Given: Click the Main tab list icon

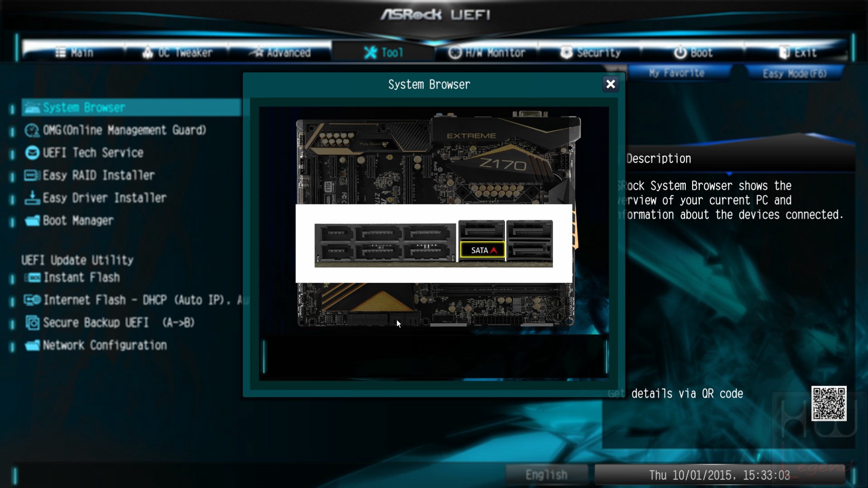Looking at the screenshot, I should 60,53.
